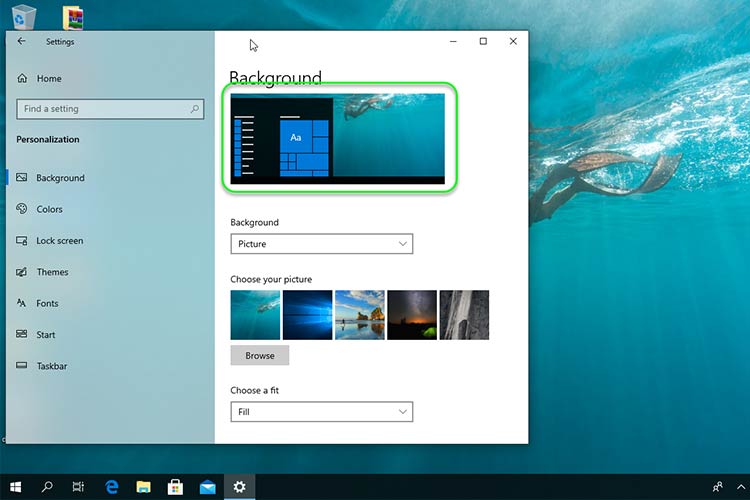Launch Microsoft Edge from the taskbar

coord(112,487)
